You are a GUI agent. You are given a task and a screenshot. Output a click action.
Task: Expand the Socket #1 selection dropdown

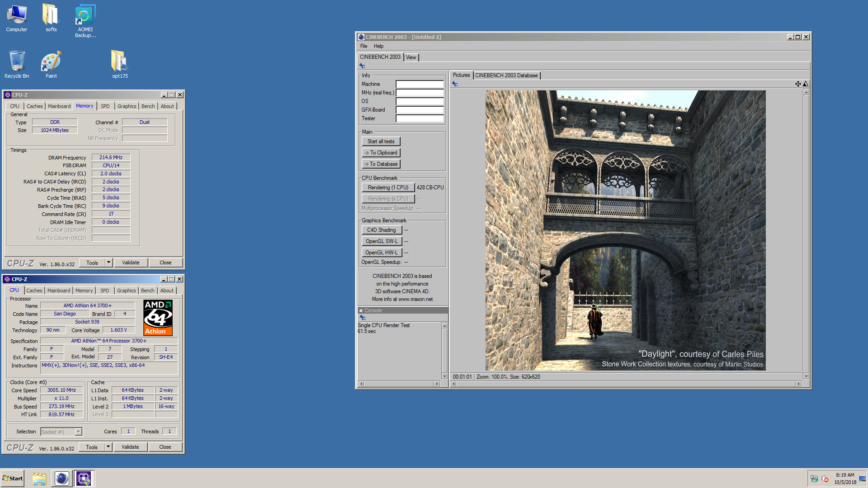pos(78,432)
